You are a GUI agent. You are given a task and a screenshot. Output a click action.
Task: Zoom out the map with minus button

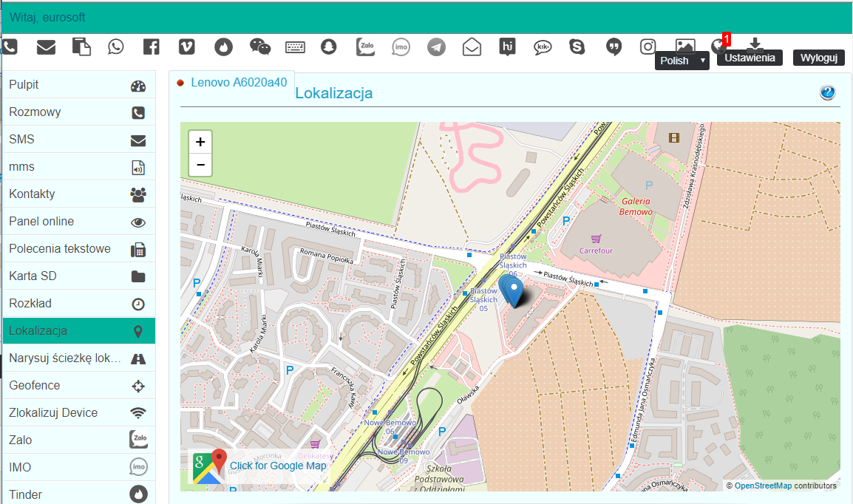200,164
